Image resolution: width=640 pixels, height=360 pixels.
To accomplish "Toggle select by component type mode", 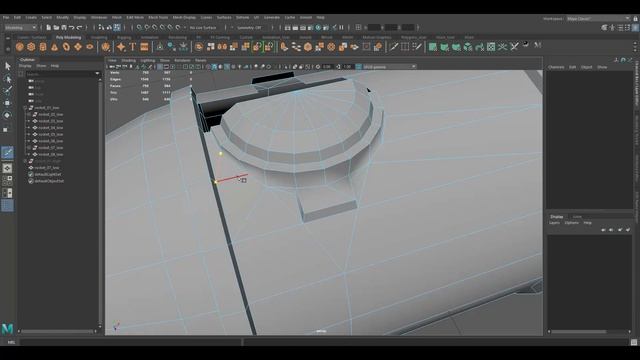I will 117,27.
